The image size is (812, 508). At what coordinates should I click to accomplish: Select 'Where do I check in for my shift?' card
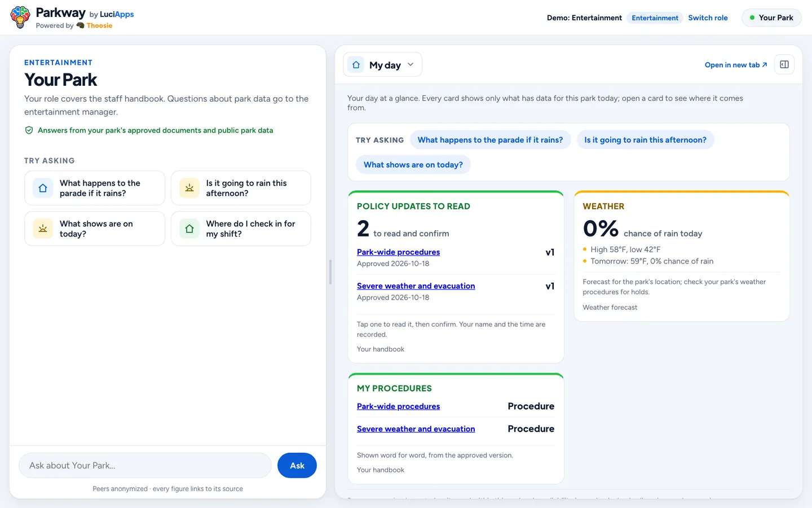click(x=241, y=229)
